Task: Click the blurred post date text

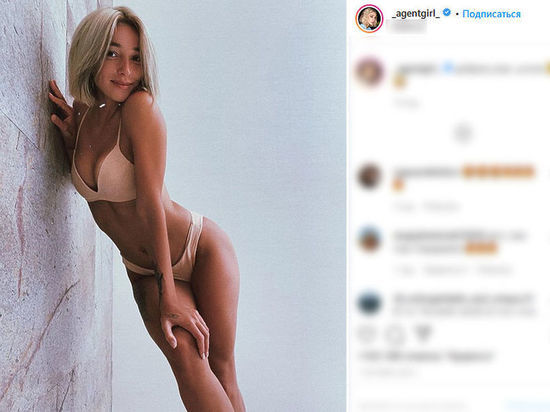Action: 389,372
